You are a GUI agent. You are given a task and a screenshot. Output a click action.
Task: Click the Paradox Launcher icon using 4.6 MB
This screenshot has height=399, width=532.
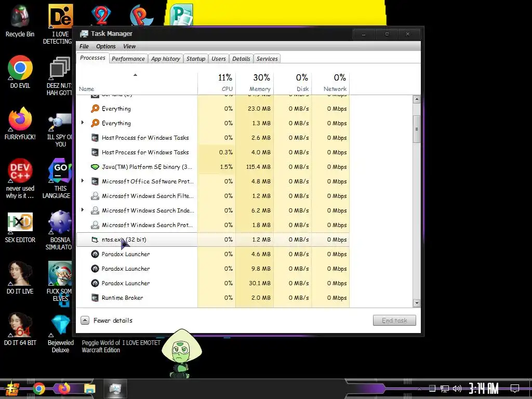pos(95,254)
